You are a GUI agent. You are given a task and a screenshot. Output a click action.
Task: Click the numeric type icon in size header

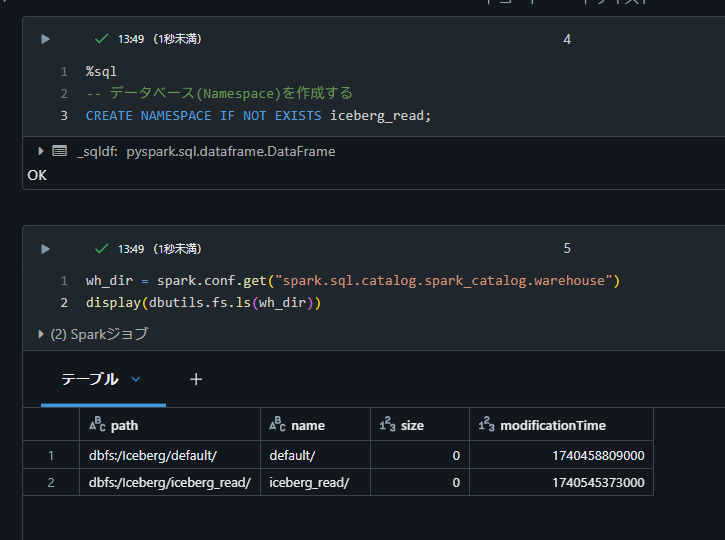[x=387, y=424]
